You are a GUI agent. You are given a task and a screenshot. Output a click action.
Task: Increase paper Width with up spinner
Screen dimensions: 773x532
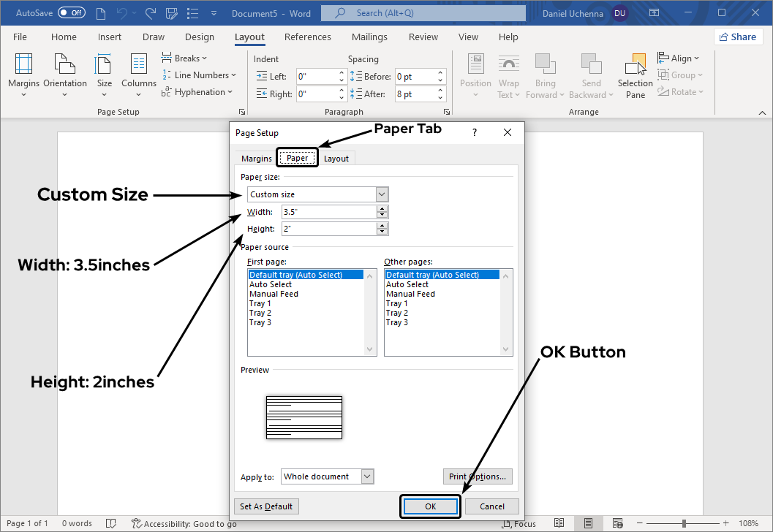click(x=382, y=208)
